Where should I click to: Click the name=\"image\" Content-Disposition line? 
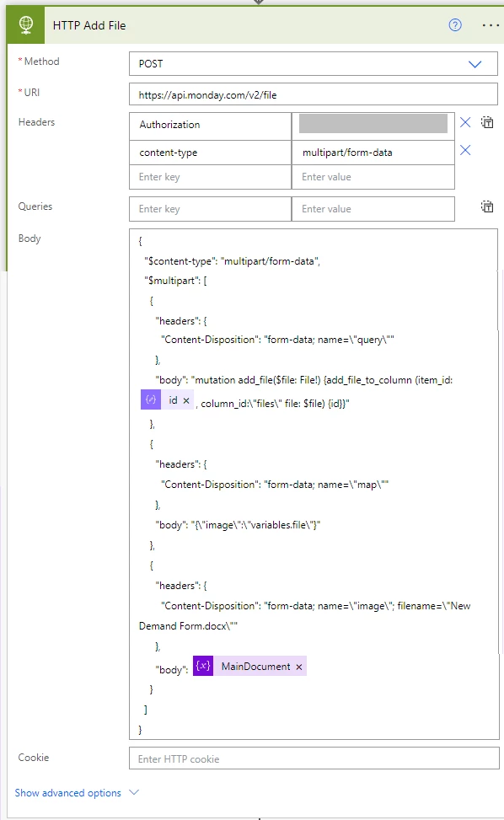pos(316,606)
